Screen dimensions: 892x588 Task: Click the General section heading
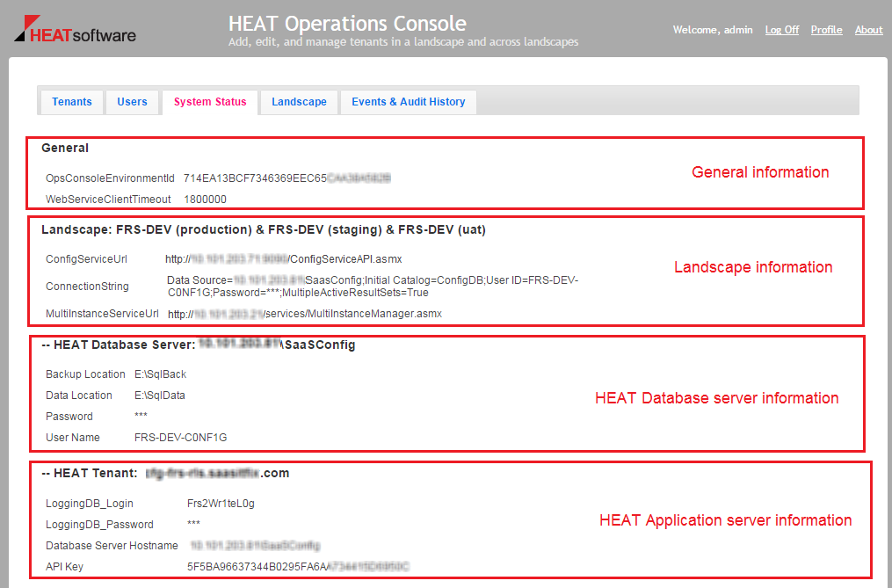coord(65,148)
